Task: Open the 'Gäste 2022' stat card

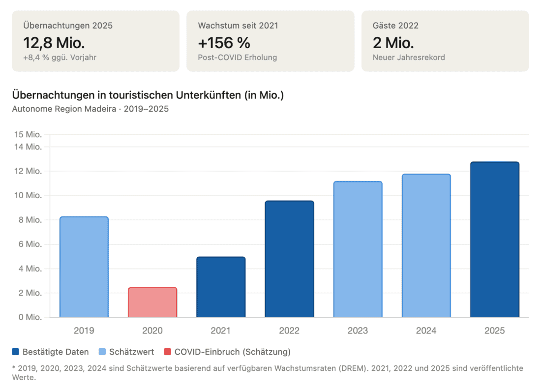Action: click(x=445, y=41)
